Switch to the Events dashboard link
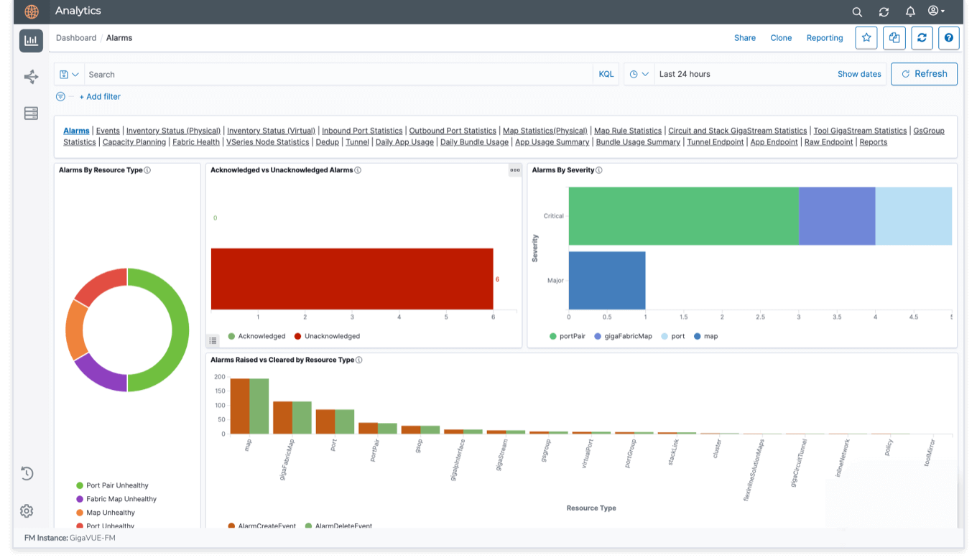 [108, 131]
